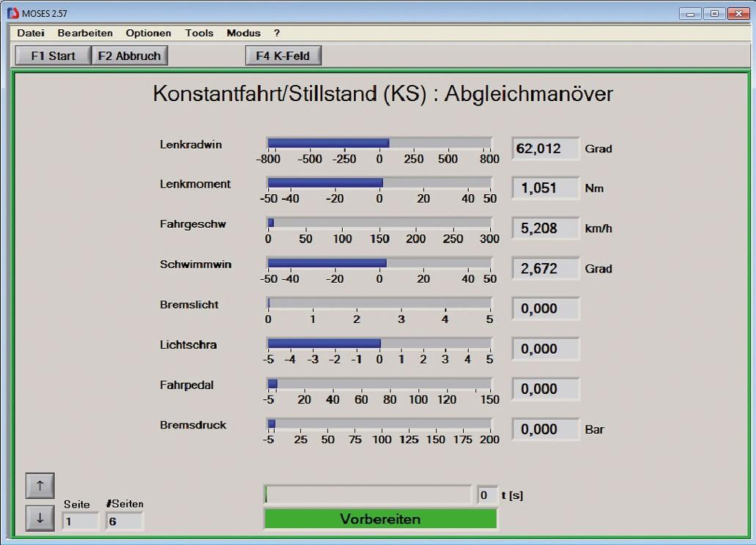
Task: Open the Optionen menu
Action: (x=149, y=33)
